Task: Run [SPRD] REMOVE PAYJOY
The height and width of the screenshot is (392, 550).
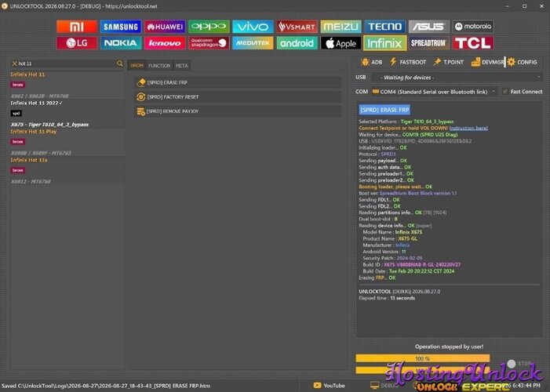Action: point(238,111)
